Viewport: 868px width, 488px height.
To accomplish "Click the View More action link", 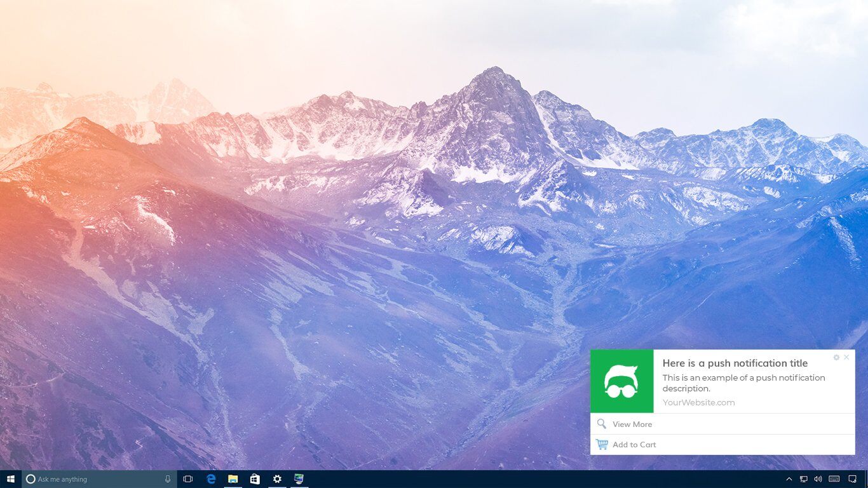I will point(632,424).
